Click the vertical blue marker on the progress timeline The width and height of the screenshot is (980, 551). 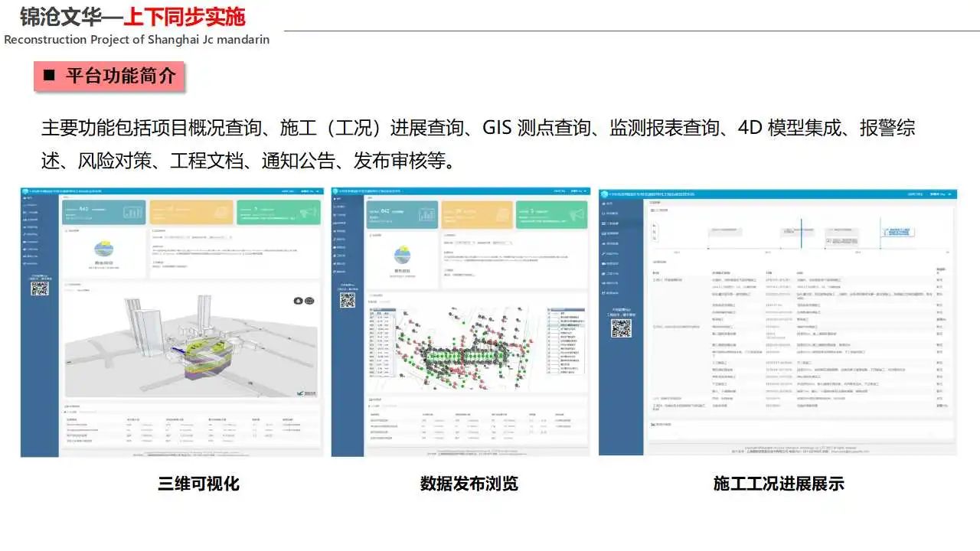(801, 233)
